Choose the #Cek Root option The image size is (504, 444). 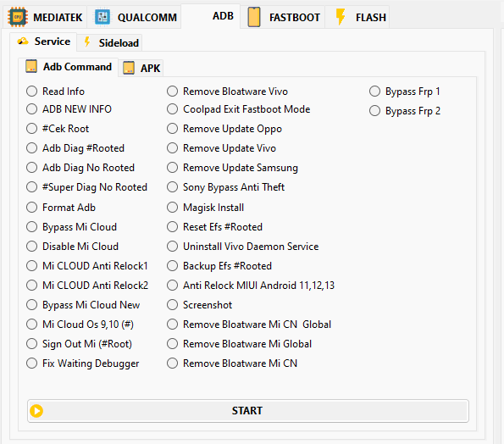[58, 129]
